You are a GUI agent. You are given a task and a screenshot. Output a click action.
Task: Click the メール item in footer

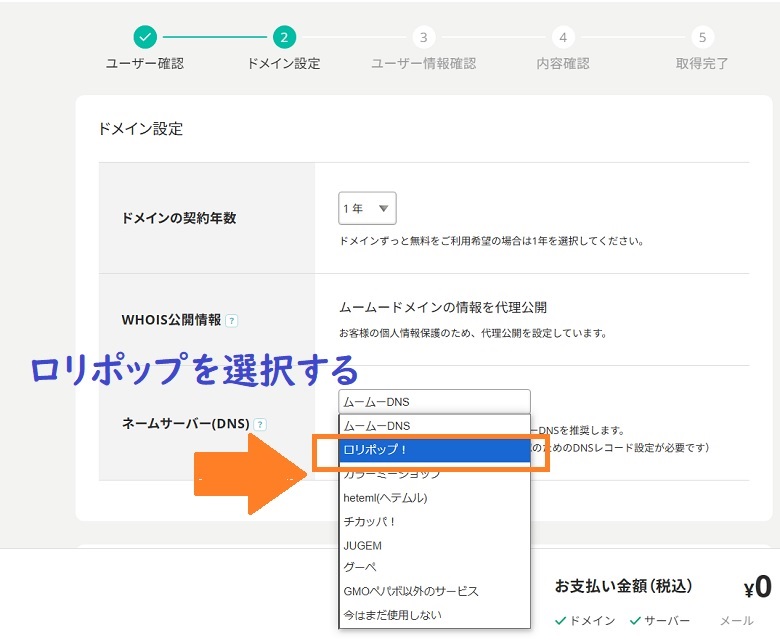tap(737, 621)
